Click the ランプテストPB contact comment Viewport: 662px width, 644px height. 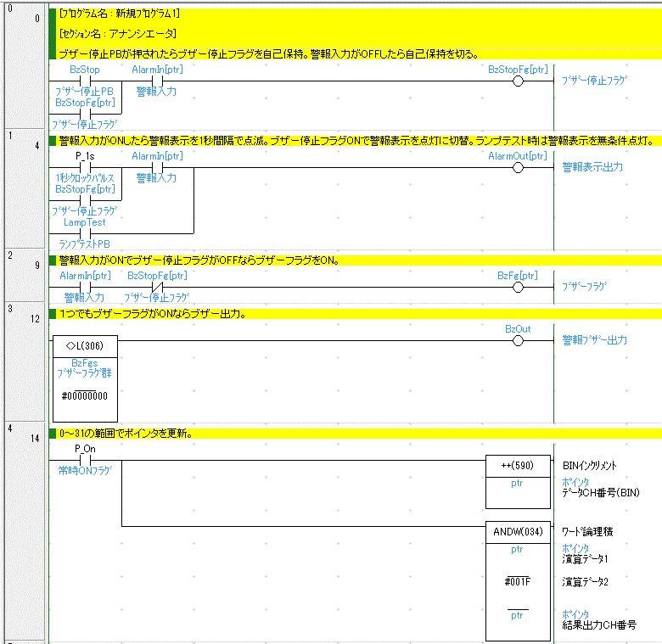tap(84, 244)
